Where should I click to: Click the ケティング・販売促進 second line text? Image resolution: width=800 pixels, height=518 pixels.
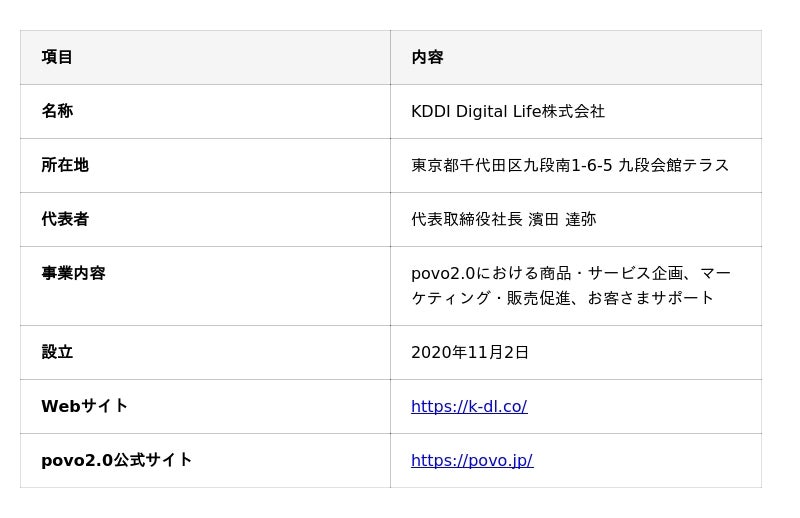tap(490, 298)
